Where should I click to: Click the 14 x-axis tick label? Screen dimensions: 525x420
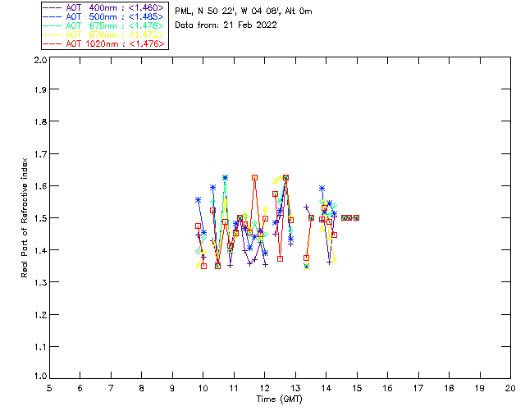coord(326,388)
